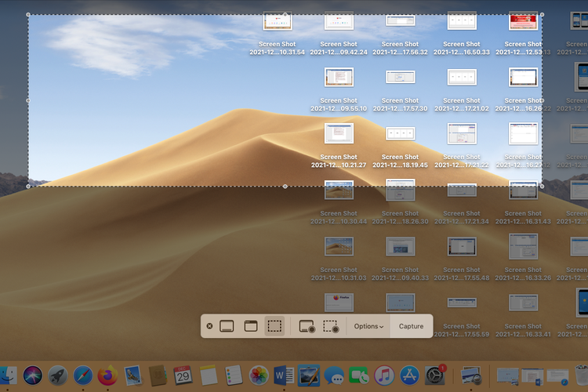Click file name label 2021-12...16.27.12
588x392 pixels.
tap(523, 165)
